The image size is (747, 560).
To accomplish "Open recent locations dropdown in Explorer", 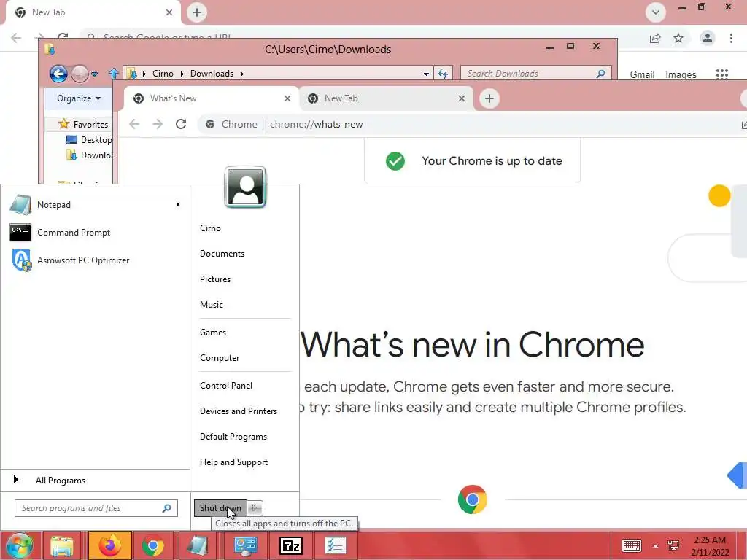I will [x=94, y=74].
